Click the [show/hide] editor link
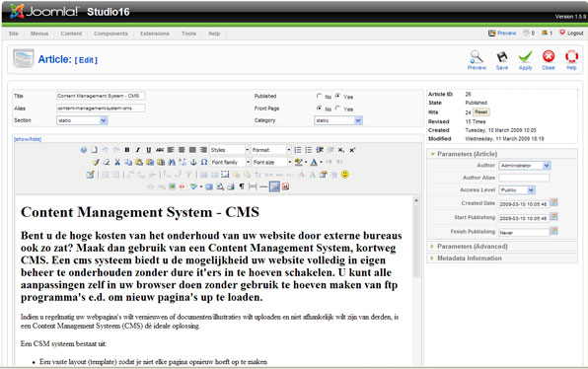 pyautogui.click(x=28, y=139)
